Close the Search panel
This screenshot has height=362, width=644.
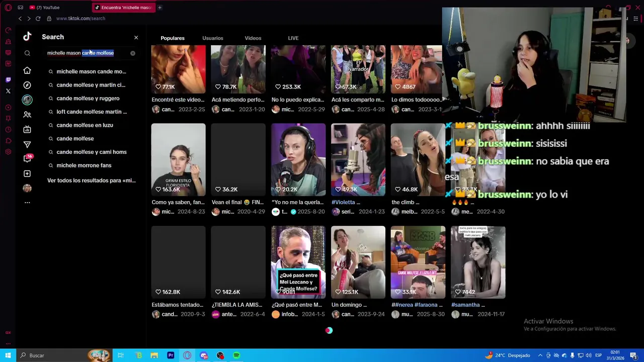[136, 37]
